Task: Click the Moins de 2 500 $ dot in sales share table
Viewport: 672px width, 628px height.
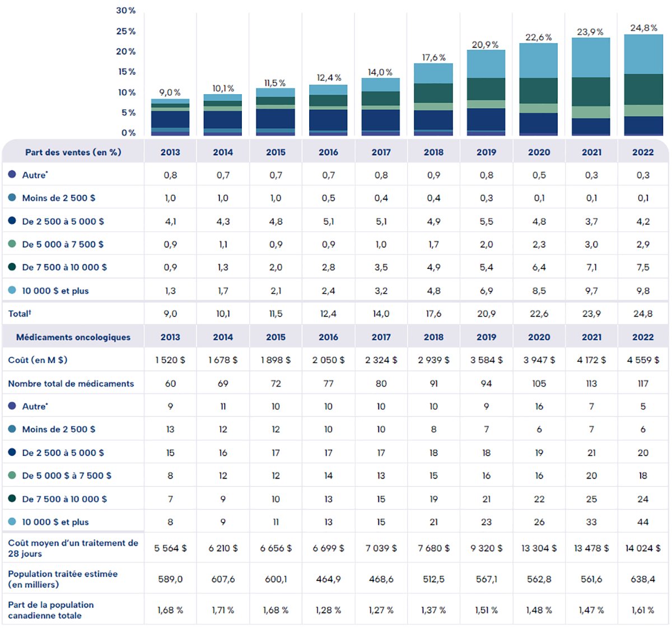Action: 12,198
